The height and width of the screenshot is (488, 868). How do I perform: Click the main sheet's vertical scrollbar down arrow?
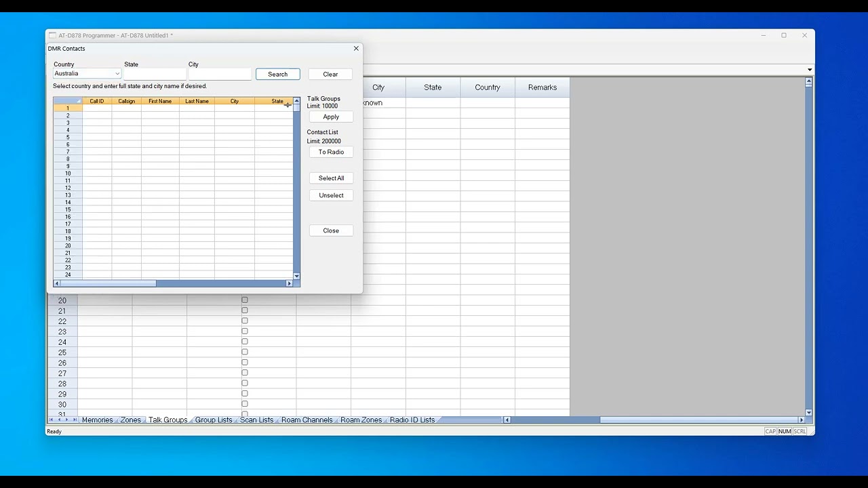click(x=808, y=412)
